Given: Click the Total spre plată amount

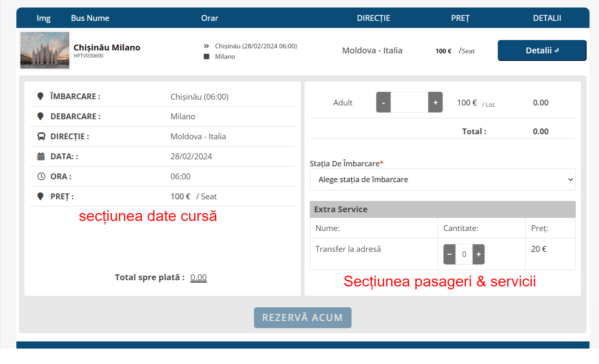Looking at the screenshot, I should [x=198, y=278].
